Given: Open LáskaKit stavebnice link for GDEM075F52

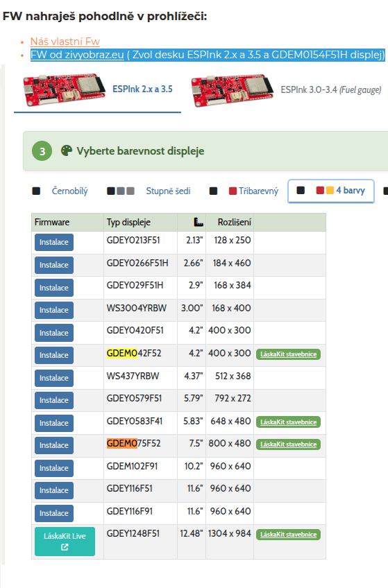Looking at the screenshot, I should coord(288,444).
